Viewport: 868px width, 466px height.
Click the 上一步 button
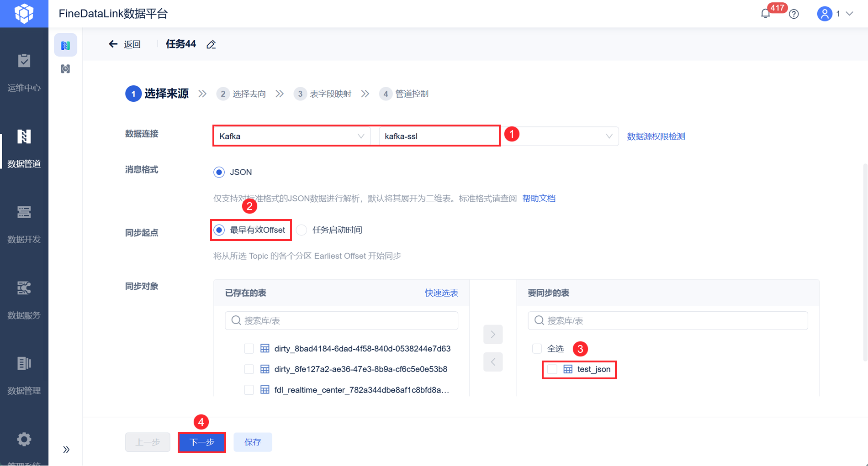coord(148,442)
